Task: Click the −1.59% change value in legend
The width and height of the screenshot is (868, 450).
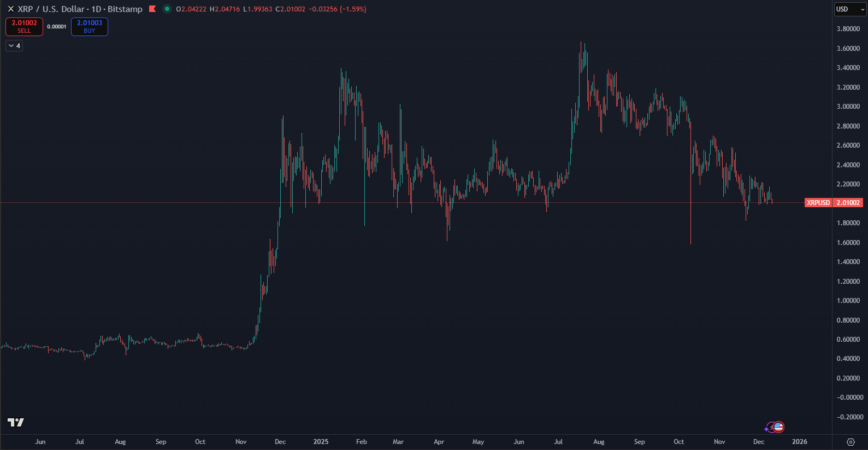Action: (353, 9)
